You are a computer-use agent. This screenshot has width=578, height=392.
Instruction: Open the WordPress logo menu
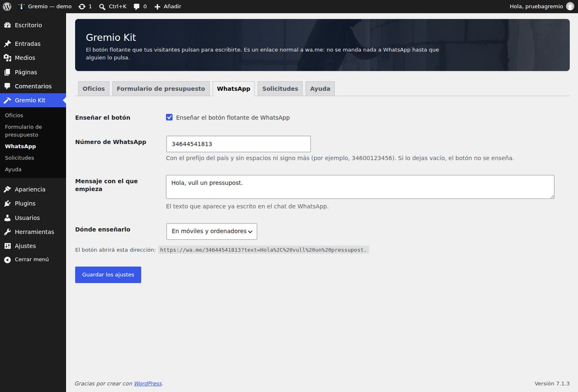click(7, 7)
